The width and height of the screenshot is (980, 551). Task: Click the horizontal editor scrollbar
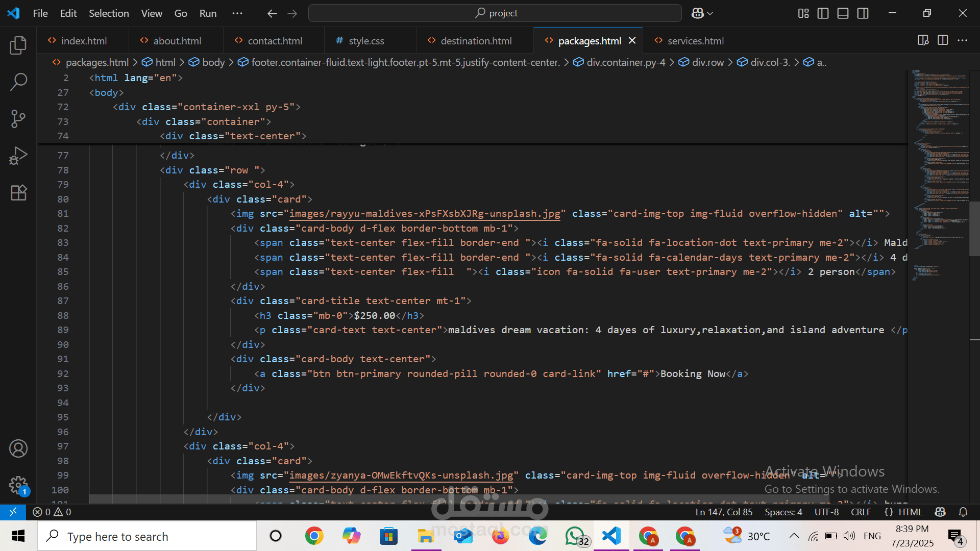coord(459,499)
